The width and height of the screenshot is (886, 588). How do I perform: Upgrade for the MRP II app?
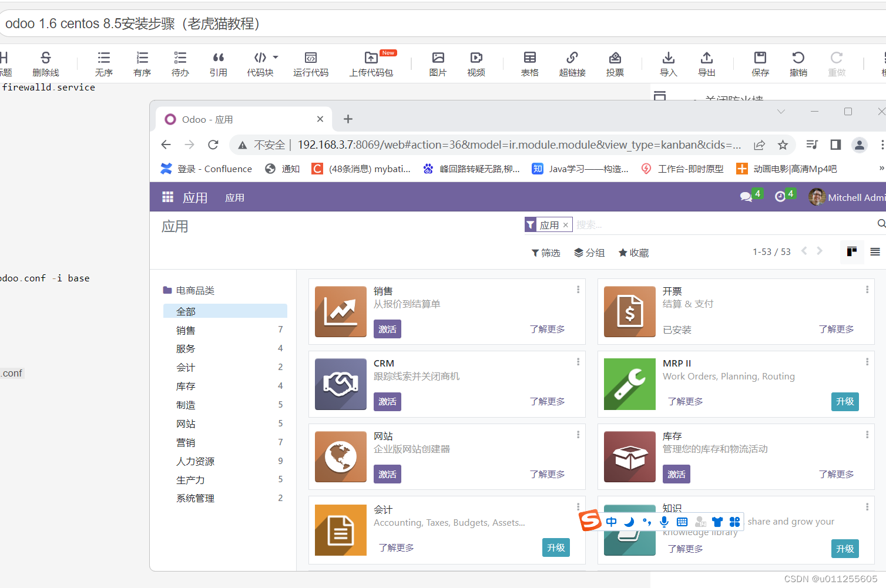[845, 401]
